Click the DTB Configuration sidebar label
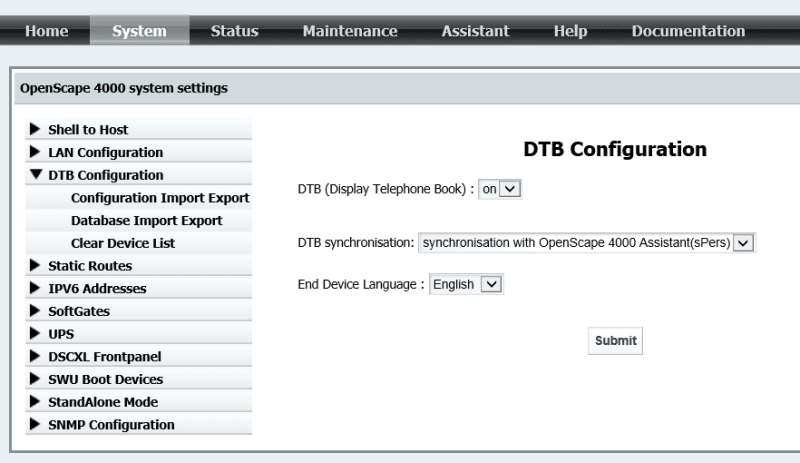The height and width of the screenshot is (463, 800). [x=106, y=175]
